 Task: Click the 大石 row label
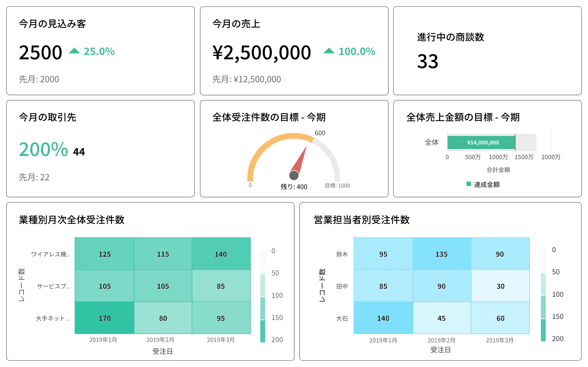pos(342,318)
